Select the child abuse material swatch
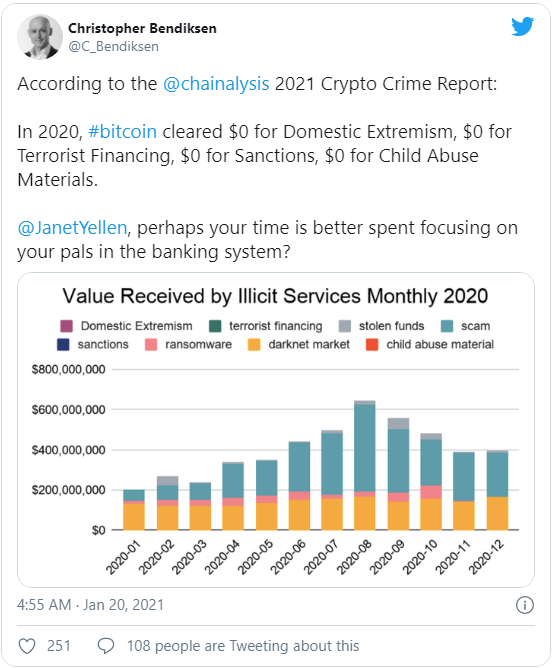The image size is (555, 668). pos(372,345)
